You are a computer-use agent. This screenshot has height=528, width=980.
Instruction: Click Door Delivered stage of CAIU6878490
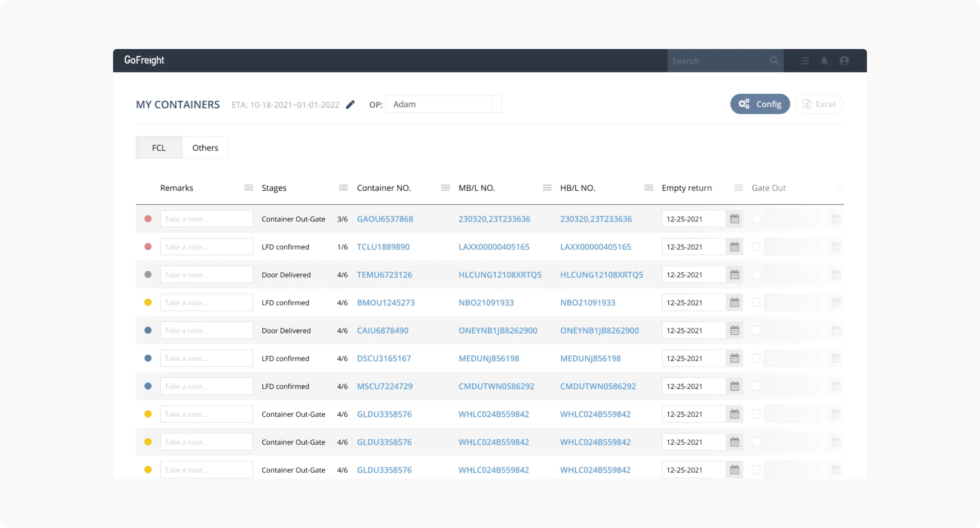tap(286, 330)
